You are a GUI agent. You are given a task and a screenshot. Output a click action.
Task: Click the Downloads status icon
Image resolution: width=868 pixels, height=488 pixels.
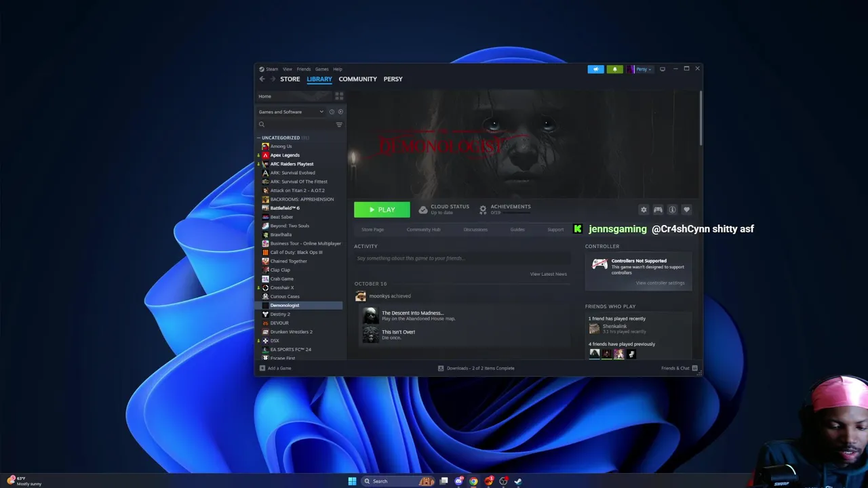click(441, 368)
